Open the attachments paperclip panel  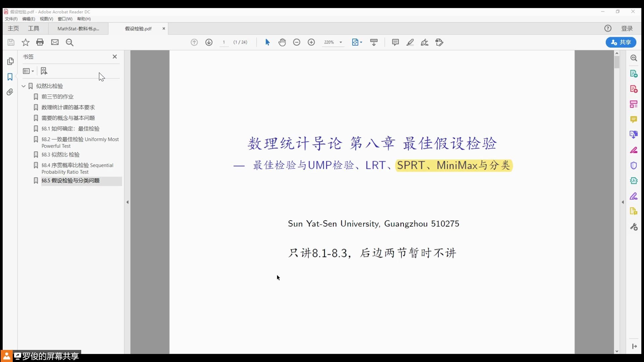[10, 92]
